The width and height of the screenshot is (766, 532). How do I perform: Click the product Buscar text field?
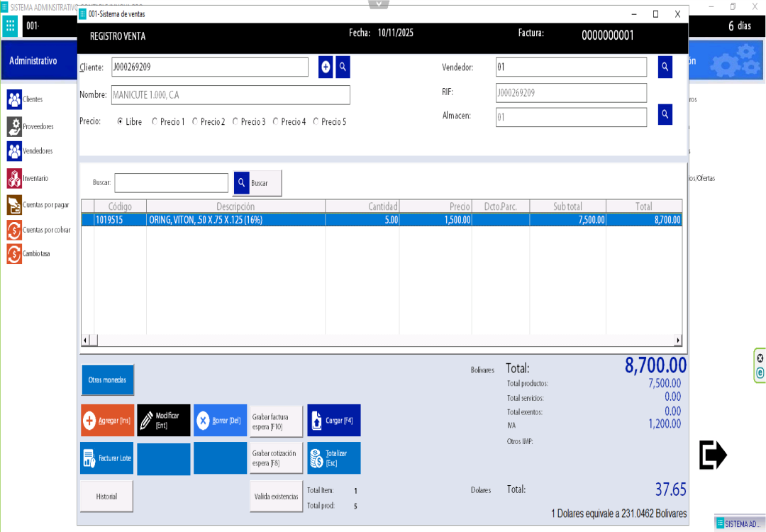pyautogui.click(x=172, y=183)
